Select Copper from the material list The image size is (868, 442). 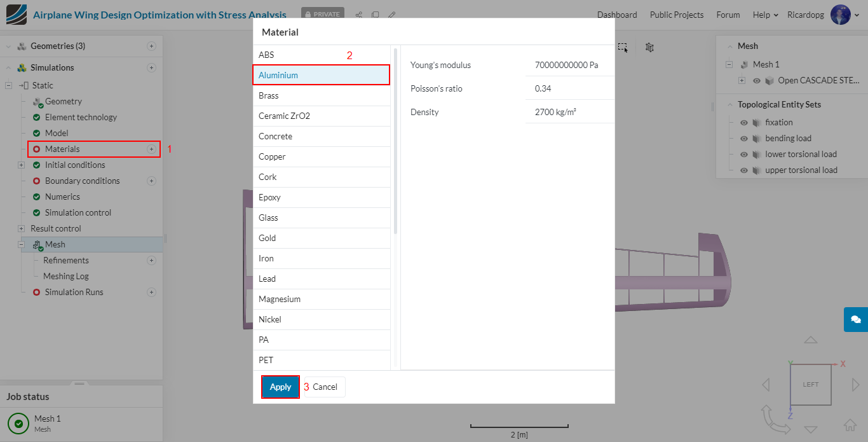(322, 156)
